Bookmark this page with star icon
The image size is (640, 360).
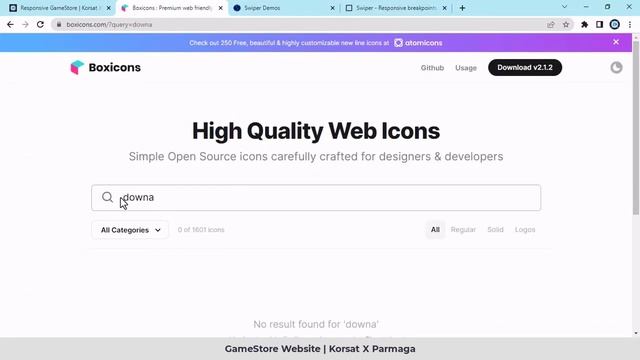point(566,24)
